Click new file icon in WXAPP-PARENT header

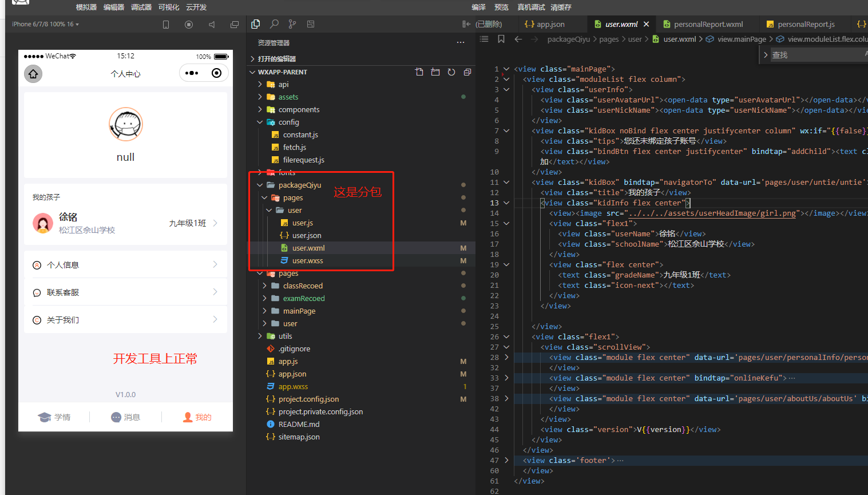(419, 72)
